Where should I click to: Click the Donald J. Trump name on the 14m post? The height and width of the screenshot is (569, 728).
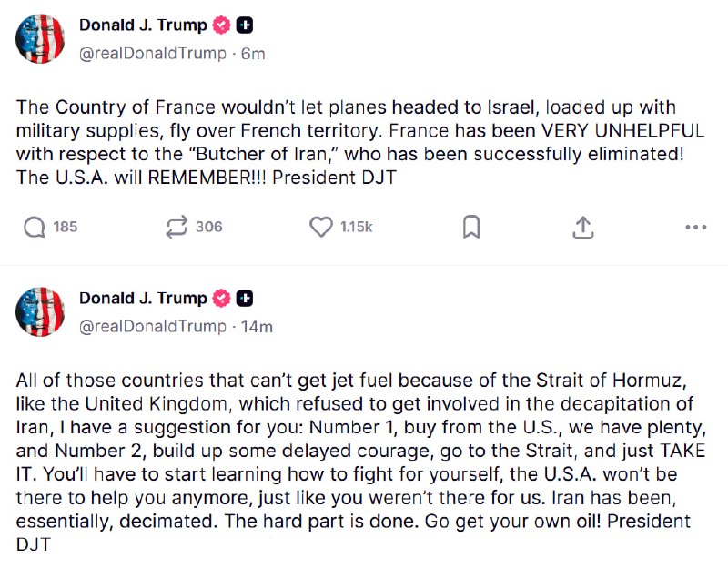point(143,298)
